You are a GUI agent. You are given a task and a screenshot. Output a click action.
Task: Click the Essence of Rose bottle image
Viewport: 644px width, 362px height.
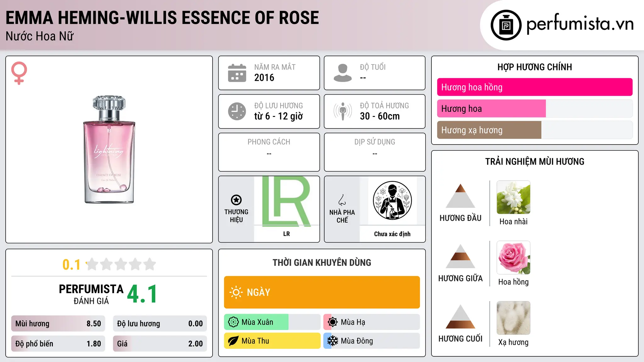pyautogui.click(x=109, y=150)
